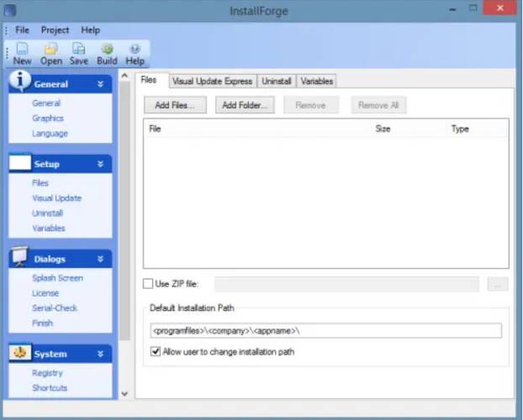The width and height of the screenshot is (523, 420).
Task: Click sidebar scrollbar down arrow
Action: pyautogui.click(x=124, y=394)
